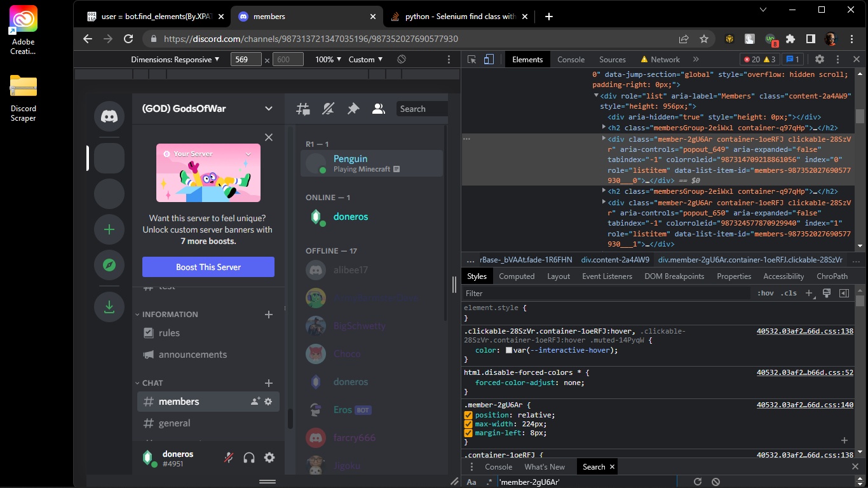Bookmark this page with the star icon
The width and height of the screenshot is (868, 488).
click(x=704, y=39)
